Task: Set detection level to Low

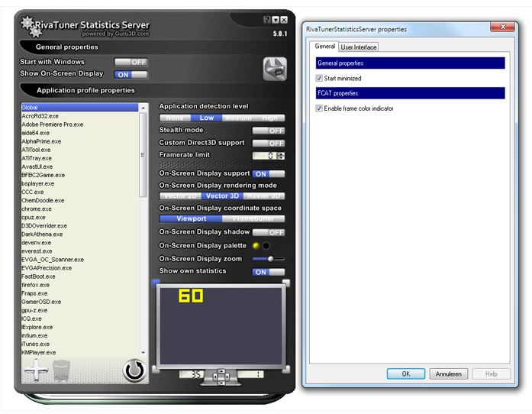Action: pyautogui.click(x=207, y=118)
